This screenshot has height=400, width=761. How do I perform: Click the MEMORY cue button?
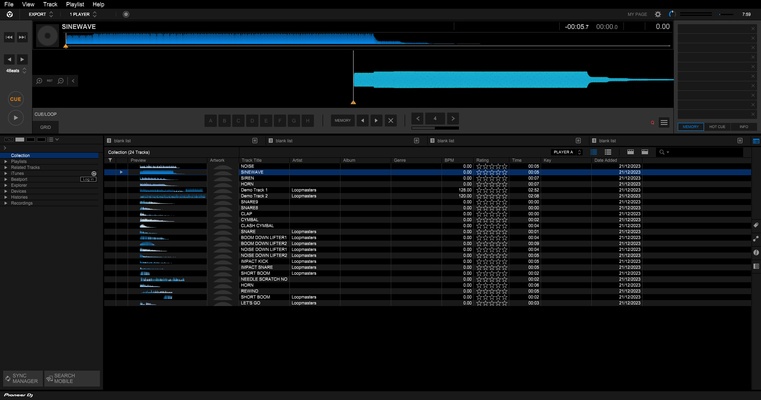[343, 120]
